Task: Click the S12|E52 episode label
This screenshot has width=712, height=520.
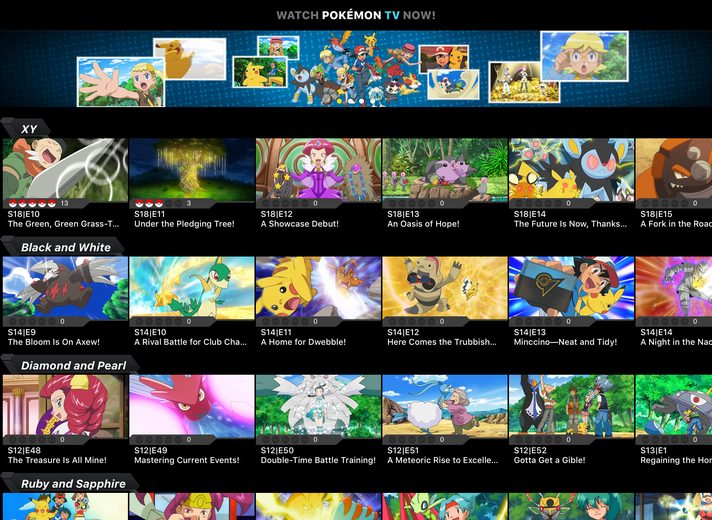Action: [x=530, y=450]
